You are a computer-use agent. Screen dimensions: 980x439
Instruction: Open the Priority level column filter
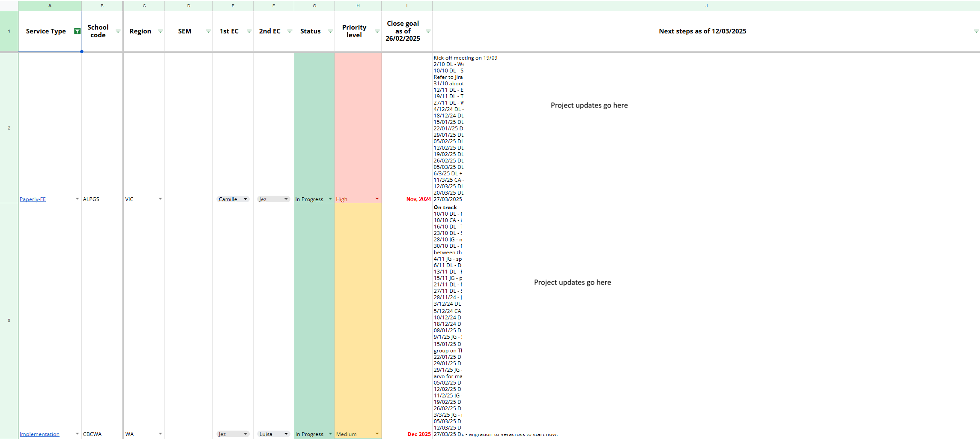377,31
